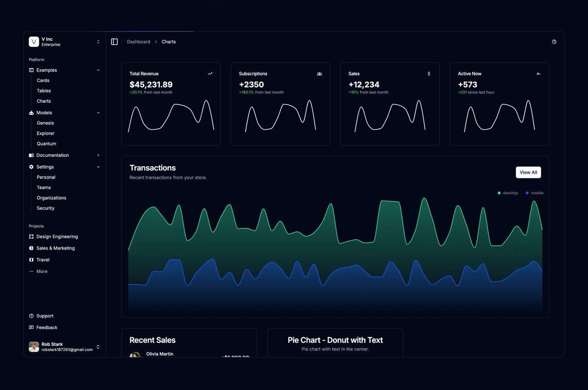Open Teams settings
Screen dimensions: 588x390
pos(44,188)
